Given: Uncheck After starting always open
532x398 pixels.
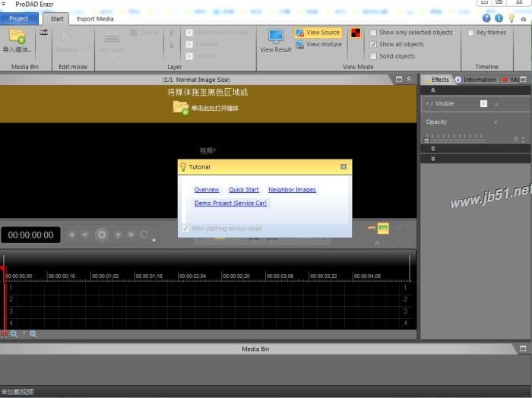Looking at the screenshot, I should pyautogui.click(x=185, y=229).
